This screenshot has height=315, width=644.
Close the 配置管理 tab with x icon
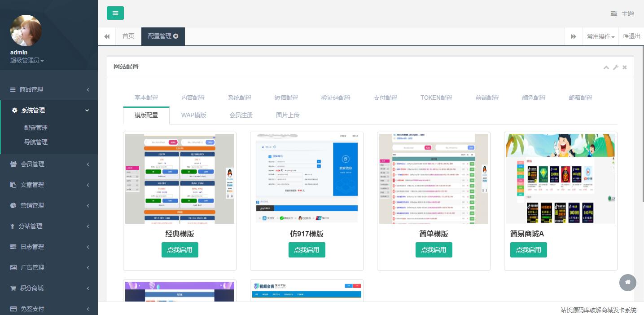point(176,36)
